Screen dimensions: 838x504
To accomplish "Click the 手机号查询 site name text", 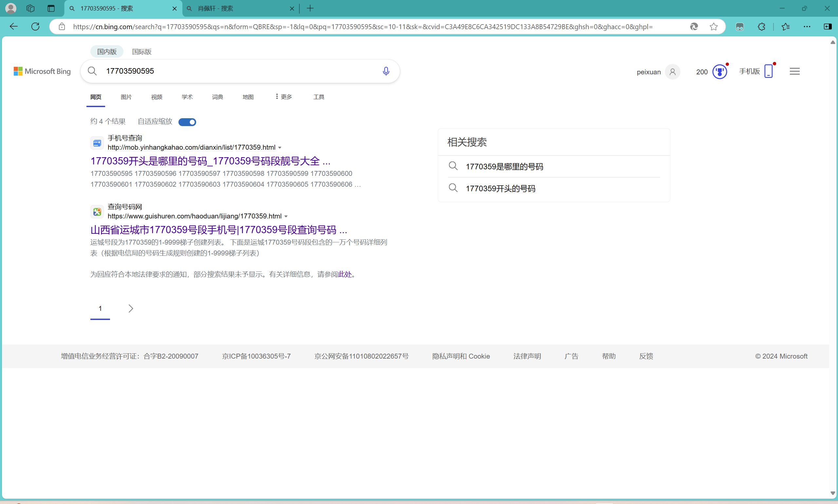I will click(125, 138).
